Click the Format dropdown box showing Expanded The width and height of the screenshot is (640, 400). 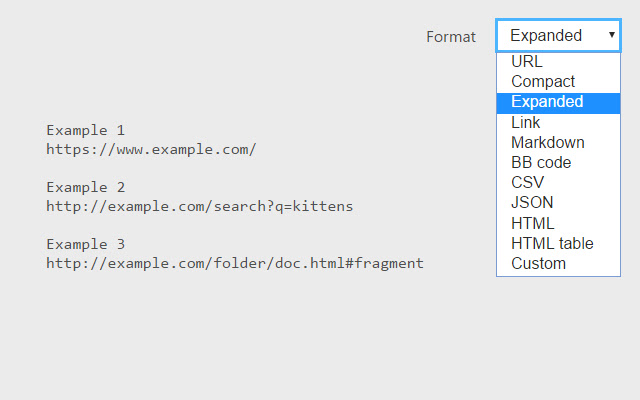pyautogui.click(x=550, y=35)
